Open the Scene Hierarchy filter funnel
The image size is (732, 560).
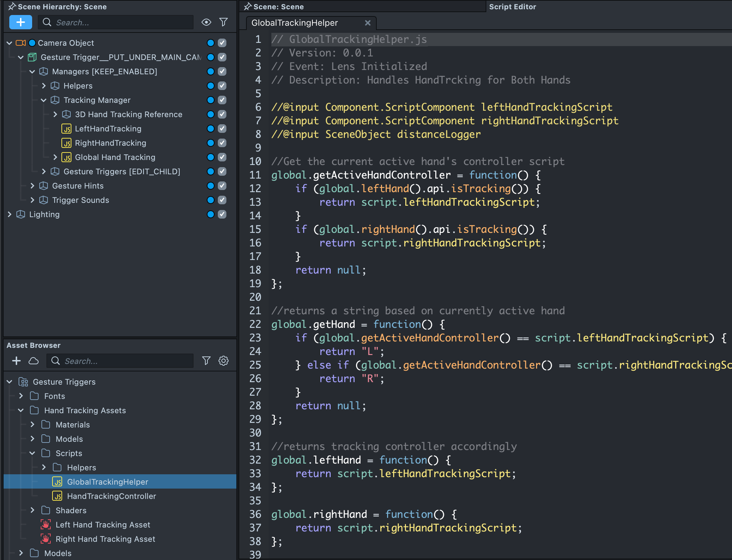(x=224, y=22)
